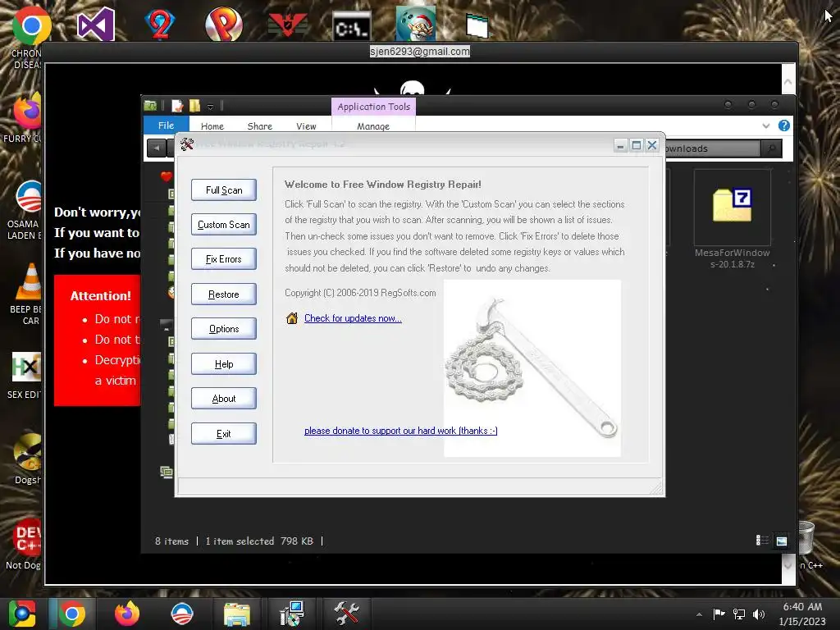Open the command prompt C:\ desktop icon
This screenshot has width=840, height=630.
point(351,27)
